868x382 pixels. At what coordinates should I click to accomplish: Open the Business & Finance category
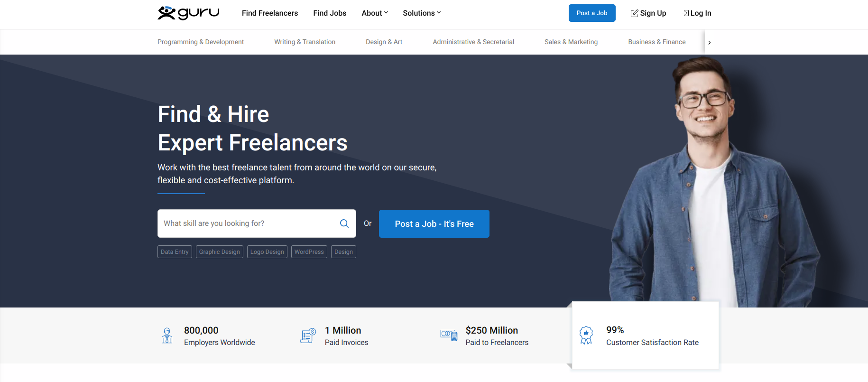pos(656,42)
